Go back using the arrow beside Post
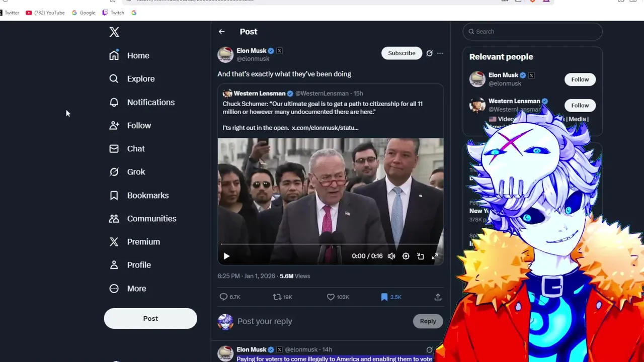644x362 pixels. point(221,32)
